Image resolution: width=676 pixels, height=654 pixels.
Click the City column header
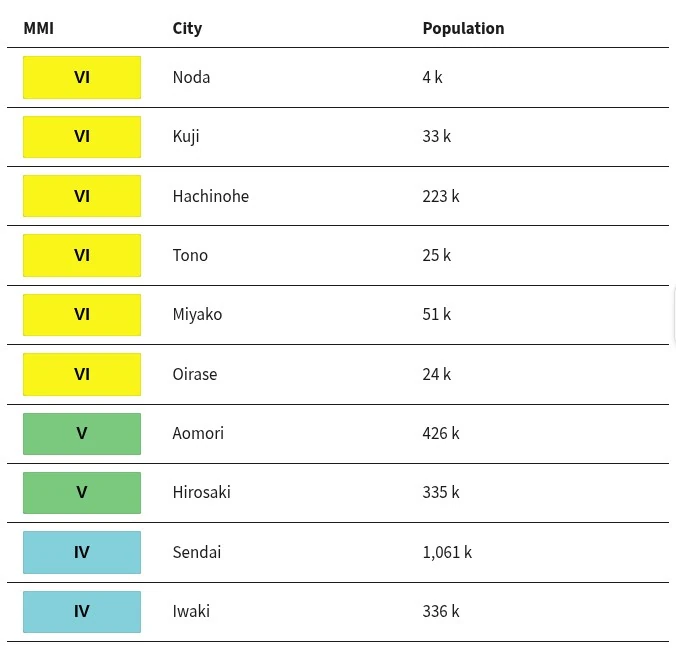click(x=187, y=28)
